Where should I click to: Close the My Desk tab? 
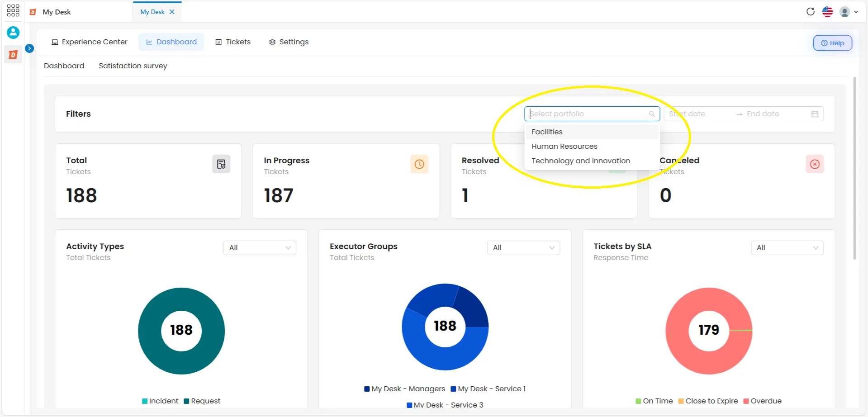[x=172, y=12]
